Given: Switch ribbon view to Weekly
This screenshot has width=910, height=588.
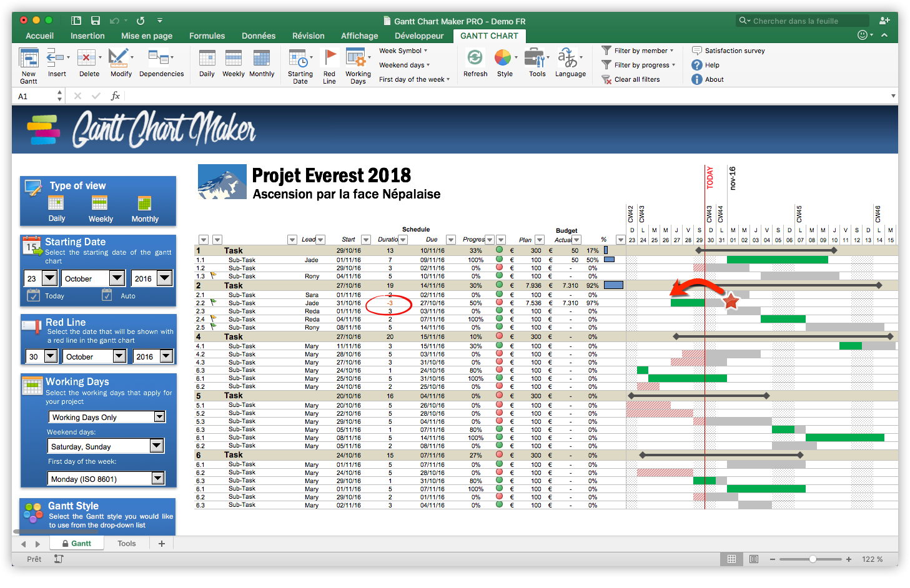Looking at the screenshot, I should coord(234,58).
